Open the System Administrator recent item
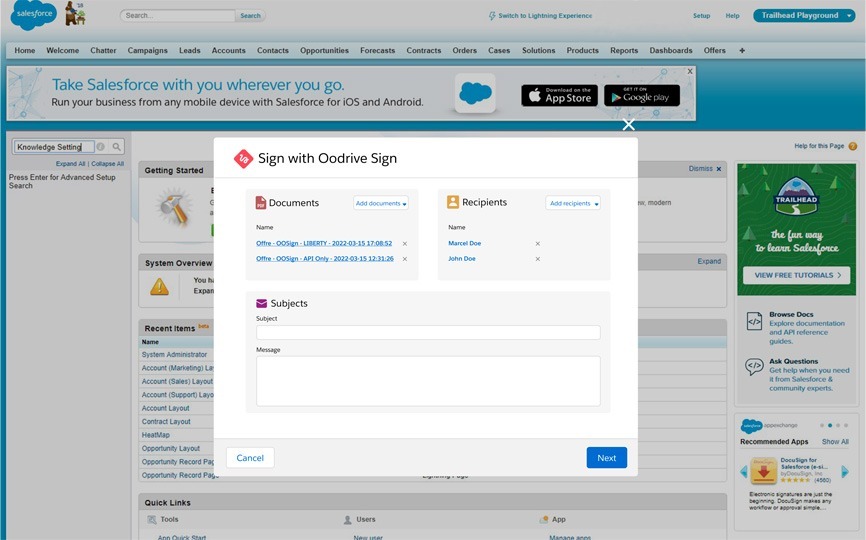 coord(174,354)
